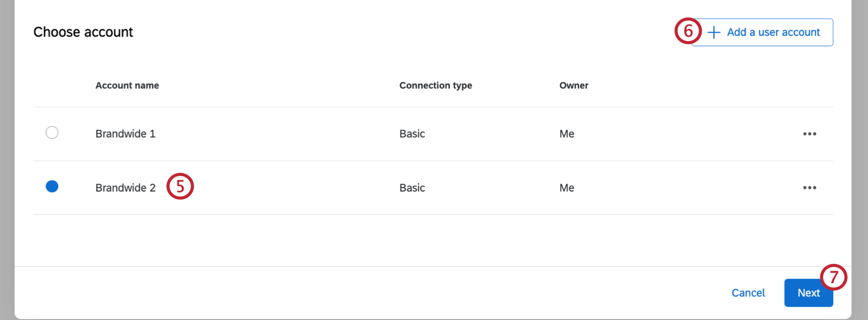Select the Brandwide 1 radio button
868x320 pixels.
pos(52,132)
